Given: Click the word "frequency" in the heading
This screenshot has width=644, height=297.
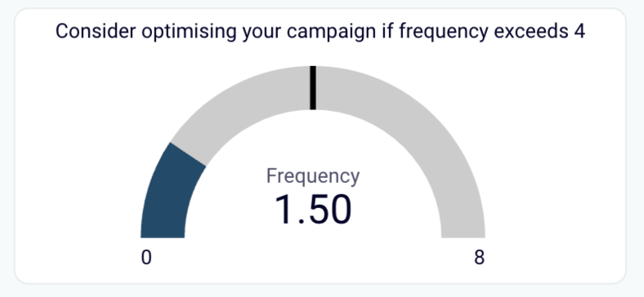Looking at the screenshot, I should 444,33.
